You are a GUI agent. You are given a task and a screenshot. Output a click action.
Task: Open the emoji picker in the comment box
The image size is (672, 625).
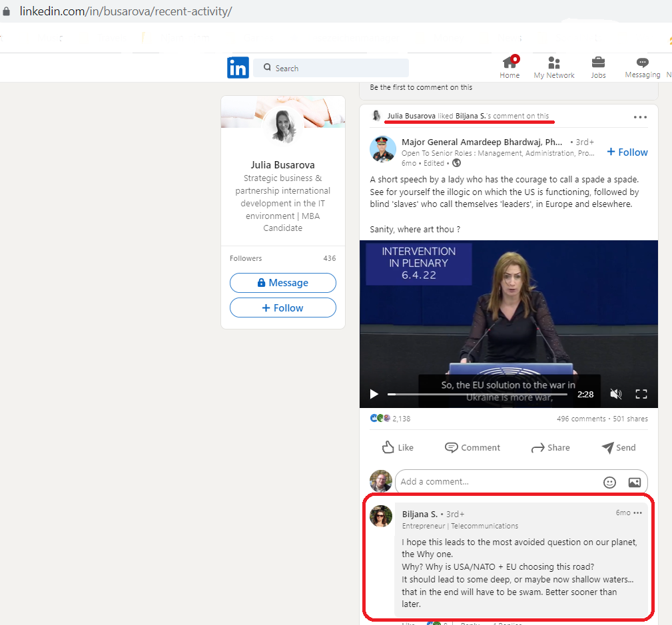(x=609, y=483)
